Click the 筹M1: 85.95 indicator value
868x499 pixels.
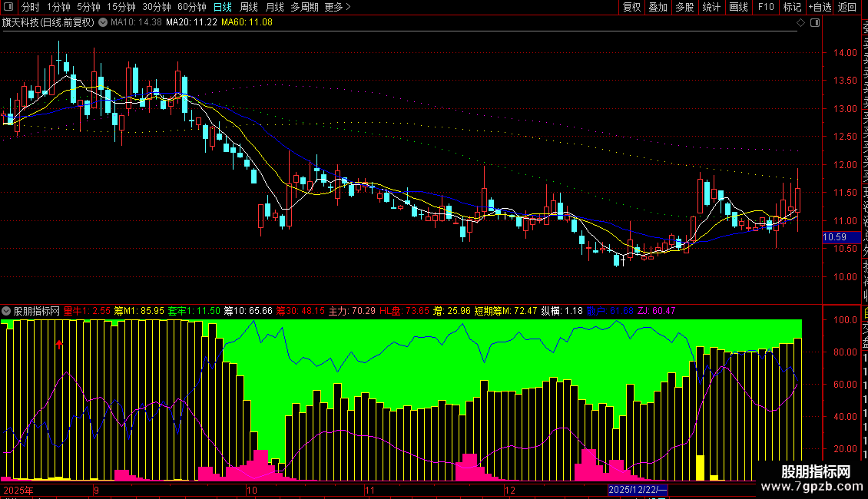(x=139, y=311)
